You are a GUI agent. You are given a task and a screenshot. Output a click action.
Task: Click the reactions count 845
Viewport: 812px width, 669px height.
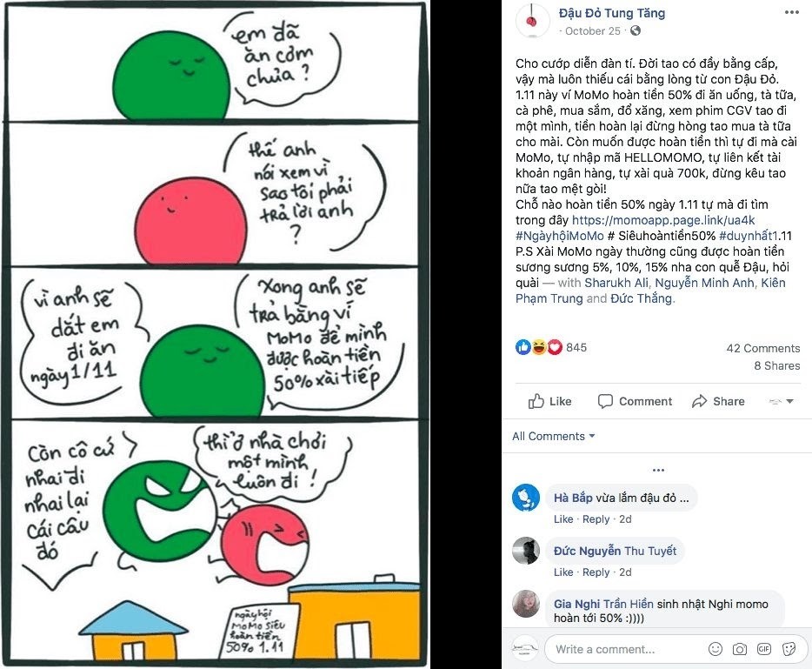pos(576,347)
